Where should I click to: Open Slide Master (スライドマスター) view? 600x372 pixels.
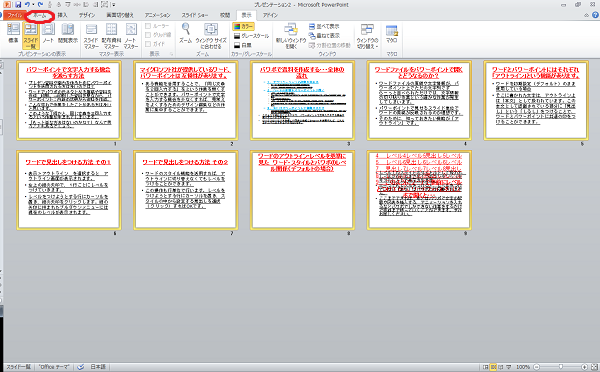coord(91,36)
